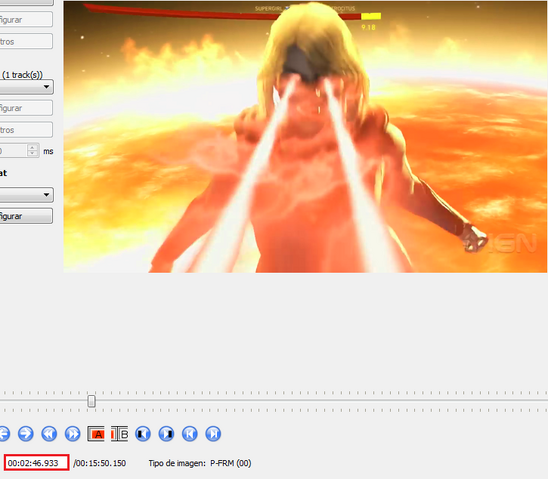Open the output format dropdown
The height and width of the screenshot is (479, 548).
[x=26, y=195]
